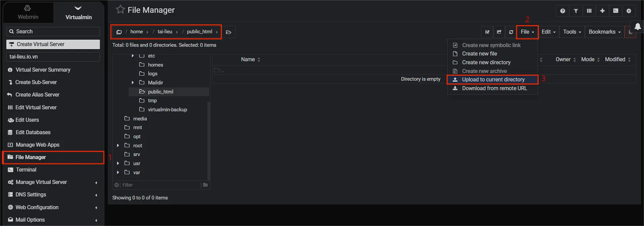Open the columns selection icon

[589, 11]
